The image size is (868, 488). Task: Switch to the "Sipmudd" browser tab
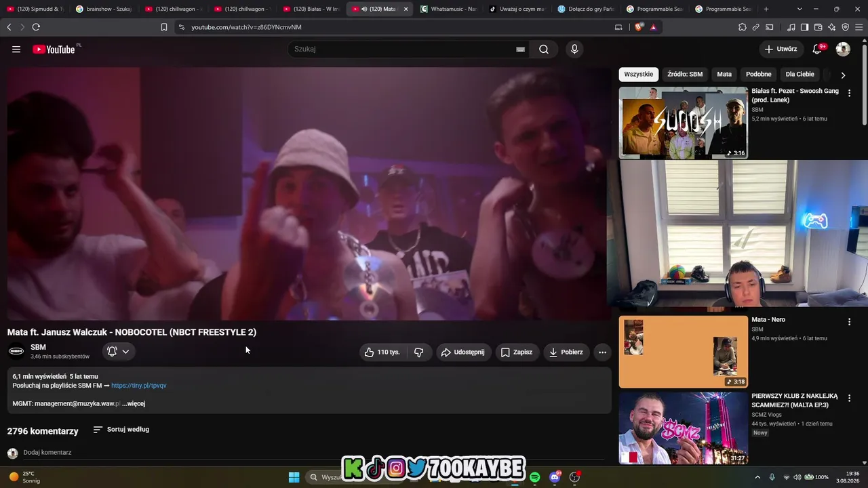[x=35, y=9]
